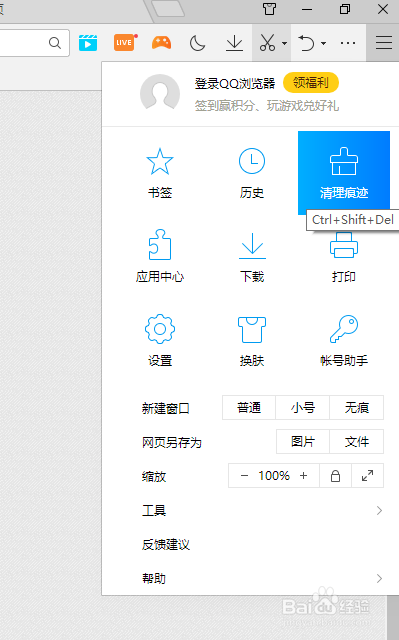Image resolution: width=399 pixels, height=640 pixels.
Task: Restore down the browser window
Action: [x=345, y=9]
